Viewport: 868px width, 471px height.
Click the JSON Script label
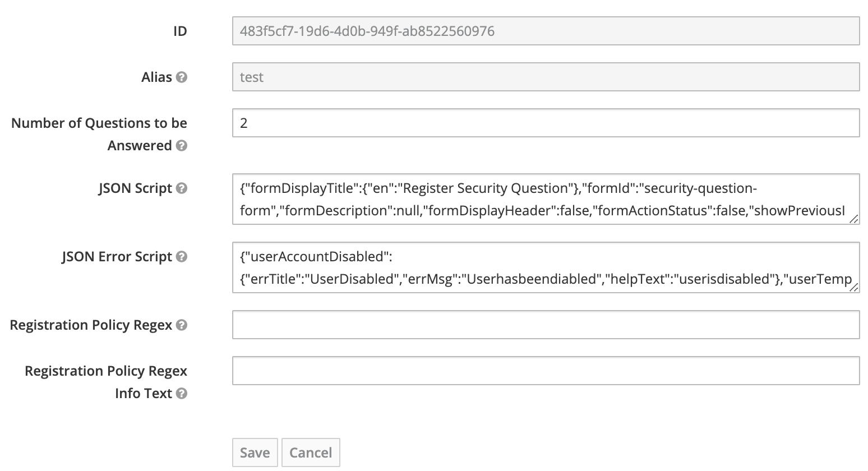tap(135, 188)
